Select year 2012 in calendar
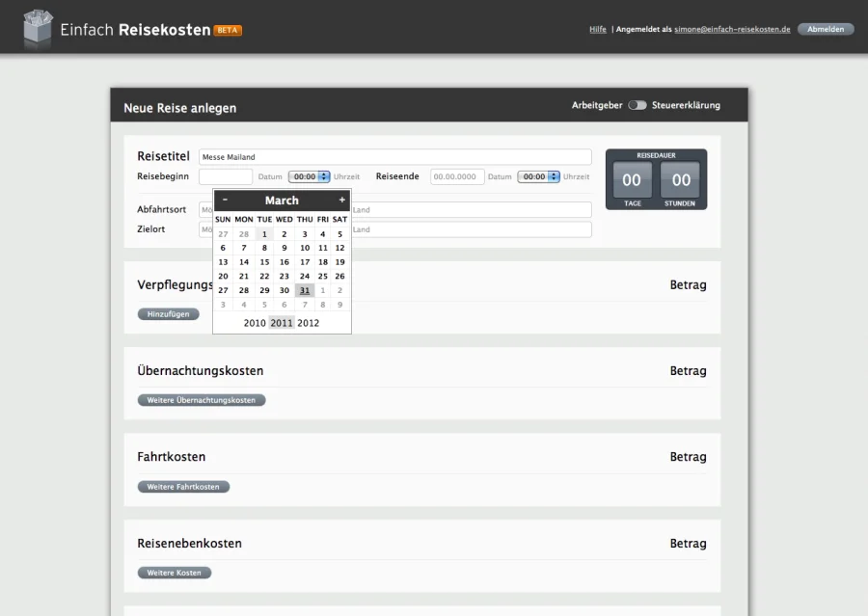Viewport: 868px width, 616px height. click(x=308, y=323)
